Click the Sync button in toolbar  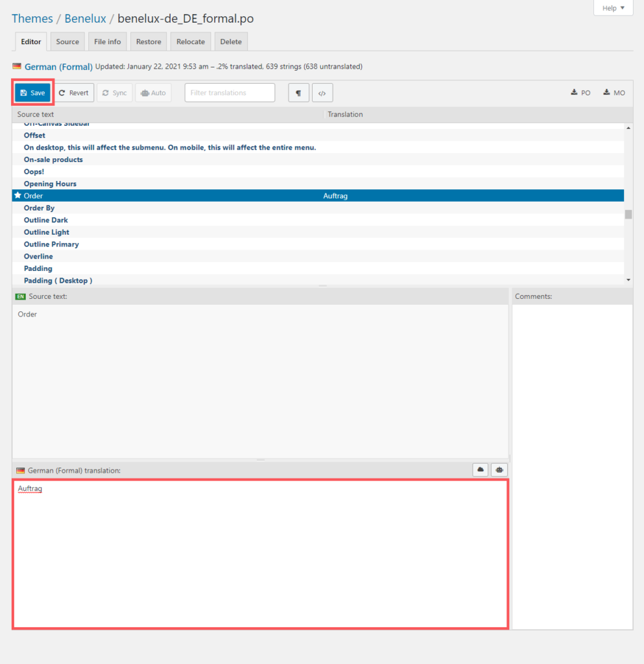pos(115,93)
